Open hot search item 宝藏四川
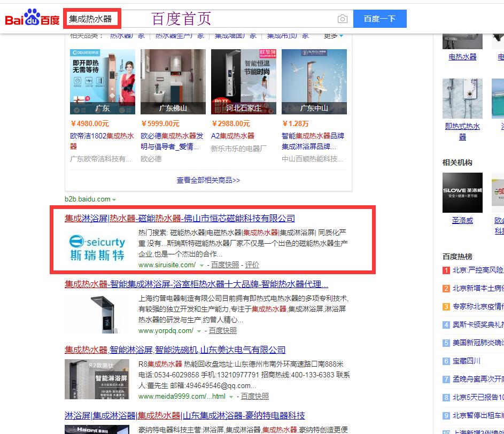This screenshot has height=434, width=504. click(x=466, y=361)
